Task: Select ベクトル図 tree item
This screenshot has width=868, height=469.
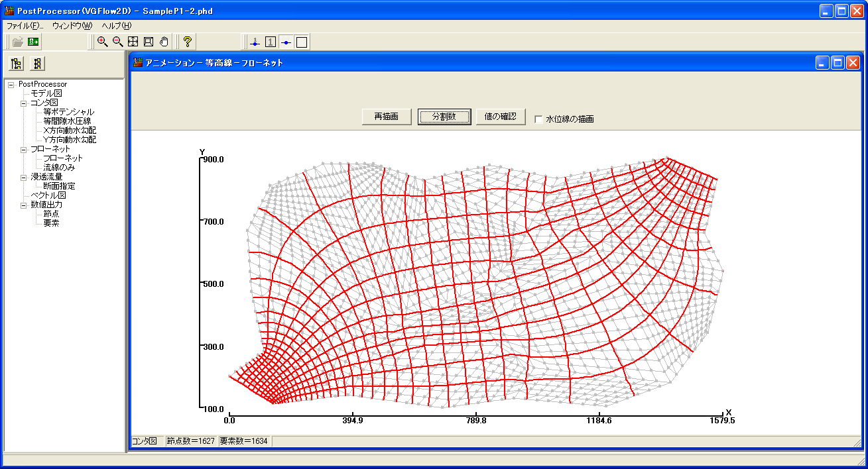Action: click(x=48, y=195)
